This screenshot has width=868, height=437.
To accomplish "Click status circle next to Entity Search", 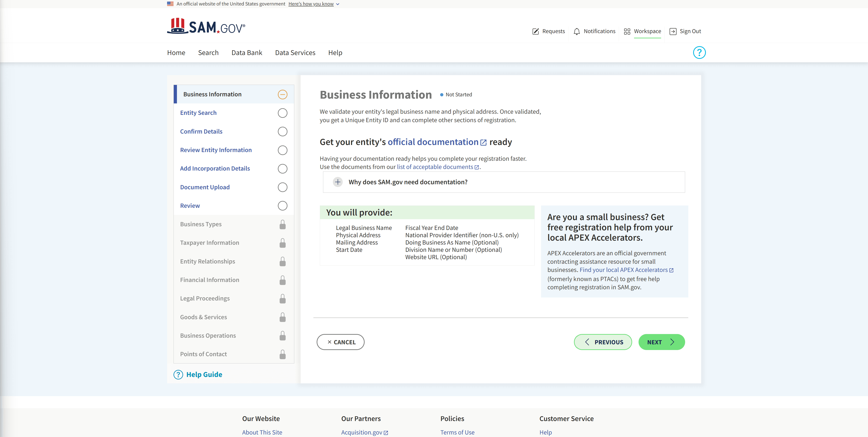I will pyautogui.click(x=282, y=113).
